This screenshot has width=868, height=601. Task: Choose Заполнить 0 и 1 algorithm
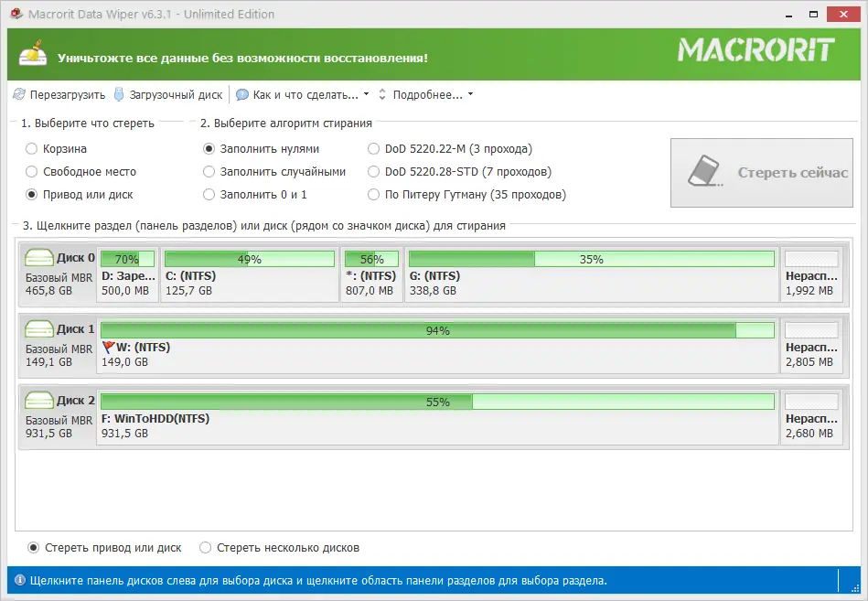point(254,194)
